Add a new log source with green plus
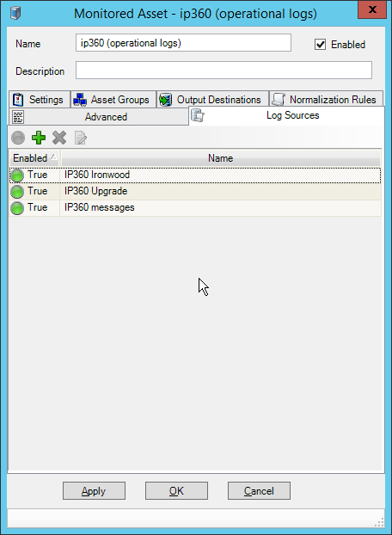This screenshot has width=392, height=535. click(x=39, y=138)
